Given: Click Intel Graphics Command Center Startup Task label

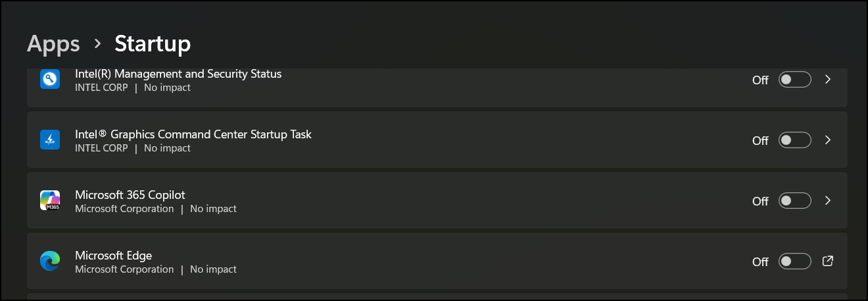Looking at the screenshot, I should click(193, 134).
